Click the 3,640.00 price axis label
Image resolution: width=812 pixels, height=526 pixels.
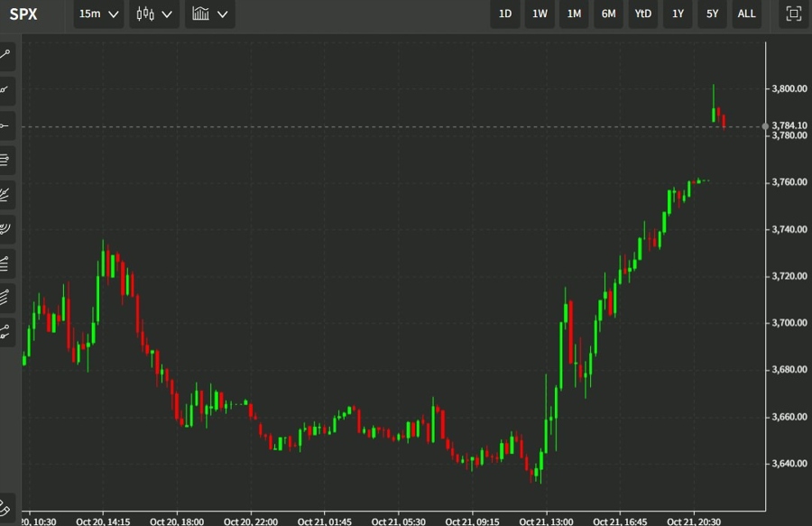[x=789, y=464]
